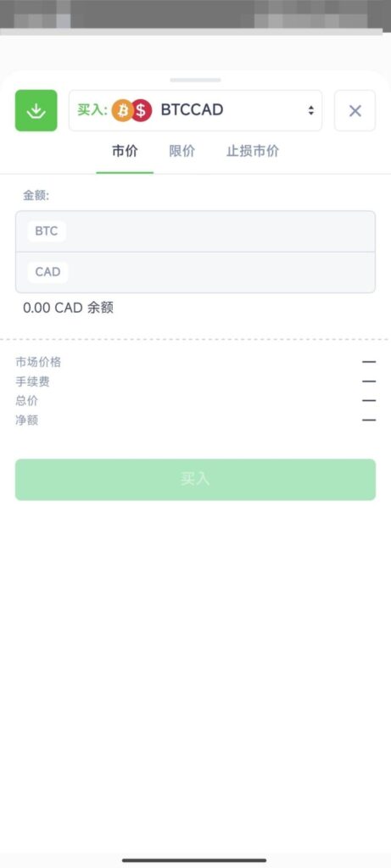Viewport: 391px width, 868px height.
Task: Tap the 总价 total row
Action: (x=195, y=401)
